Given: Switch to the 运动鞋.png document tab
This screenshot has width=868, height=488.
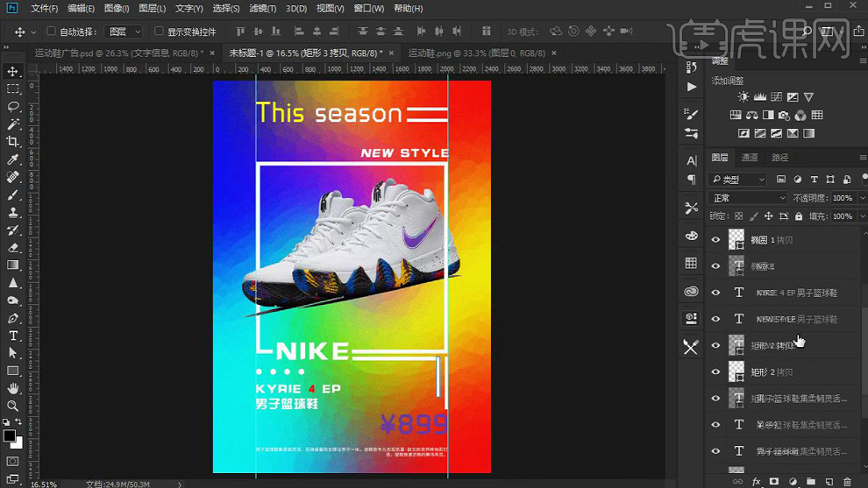Looking at the screenshot, I should [x=477, y=53].
